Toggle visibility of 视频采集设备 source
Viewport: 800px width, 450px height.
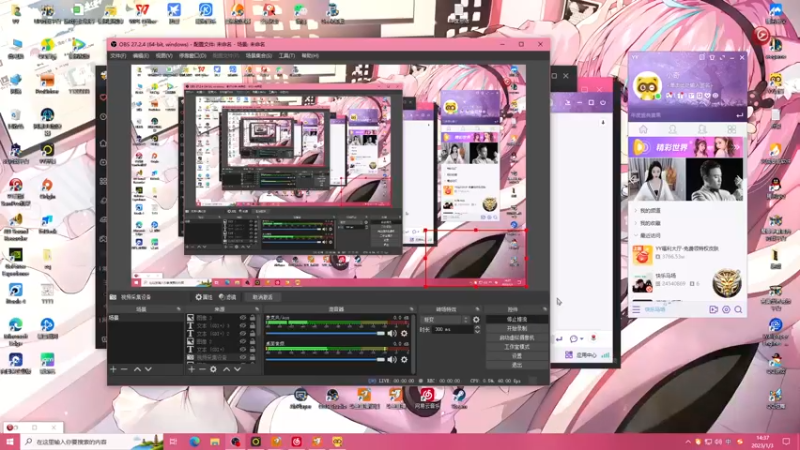point(243,357)
